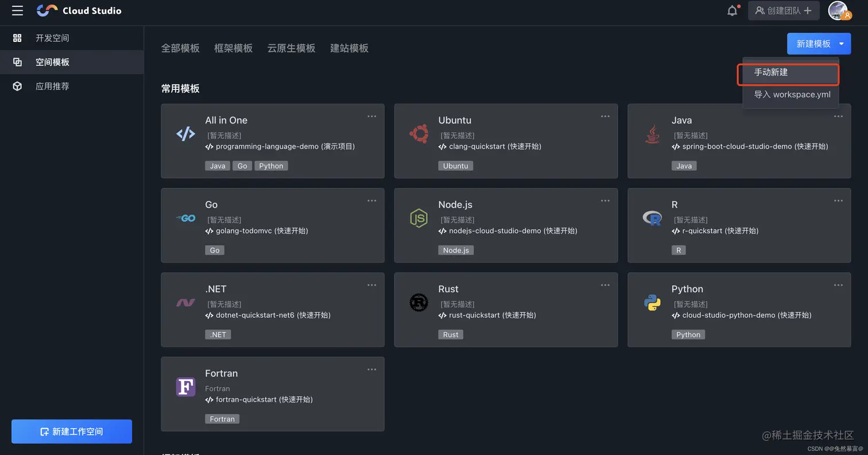The image size is (868, 455).
Task: Open the user avatar menu
Action: (839, 10)
